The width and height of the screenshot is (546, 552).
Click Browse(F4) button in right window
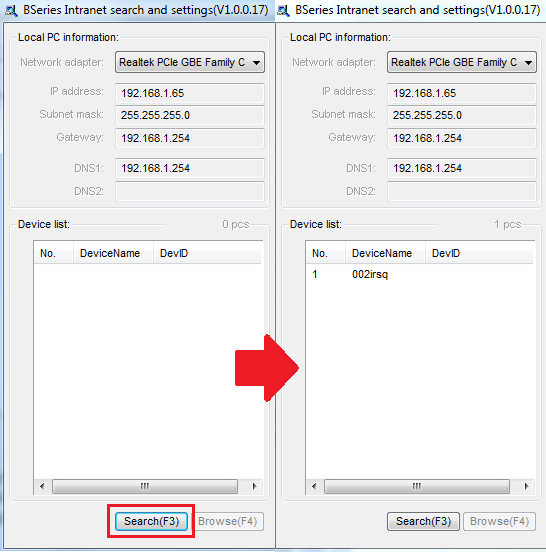tap(500, 521)
